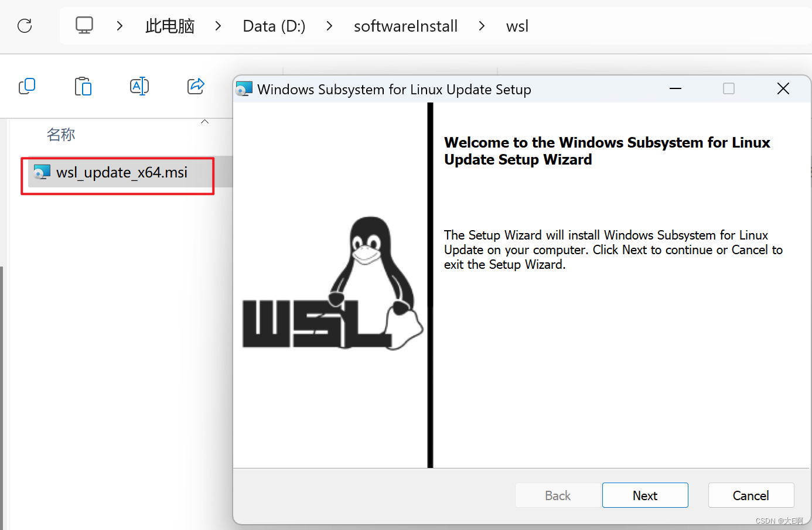
Task: Cancel the WSL Update Setup
Action: click(751, 495)
